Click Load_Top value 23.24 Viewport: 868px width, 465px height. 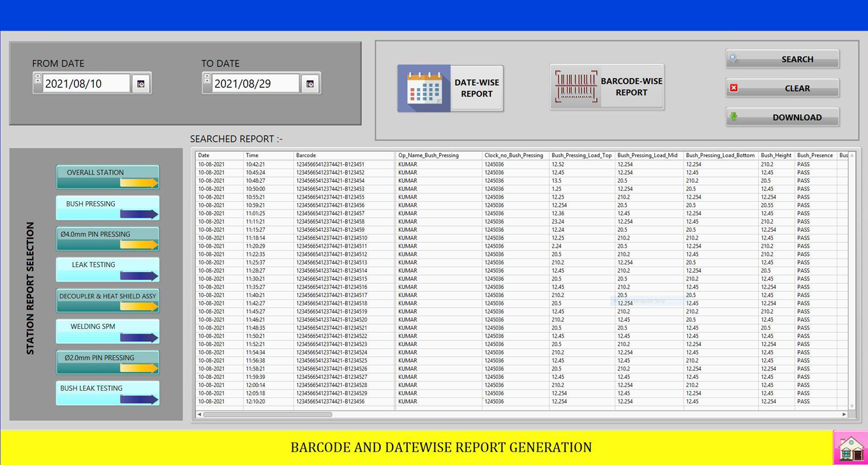[x=558, y=222]
